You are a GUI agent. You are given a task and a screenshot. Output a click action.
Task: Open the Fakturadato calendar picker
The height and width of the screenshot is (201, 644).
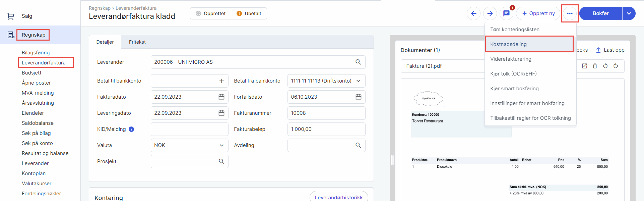click(221, 97)
